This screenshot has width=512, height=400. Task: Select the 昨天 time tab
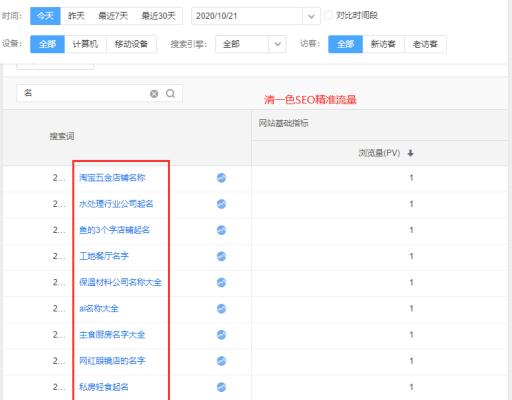pyautogui.click(x=76, y=16)
